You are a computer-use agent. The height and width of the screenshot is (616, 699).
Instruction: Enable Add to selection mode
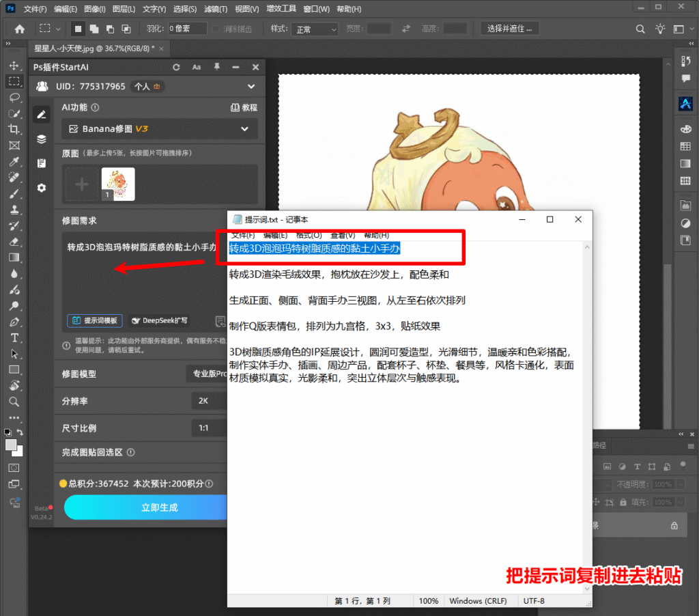(x=94, y=29)
